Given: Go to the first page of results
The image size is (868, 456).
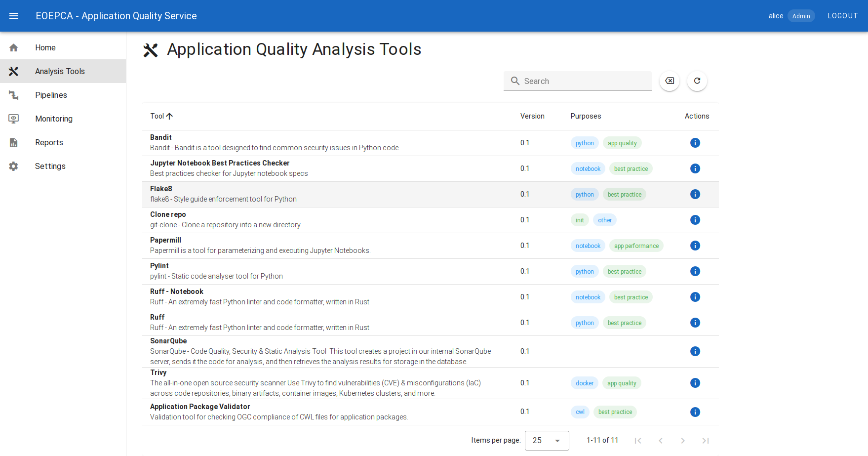Looking at the screenshot, I should click(638, 441).
